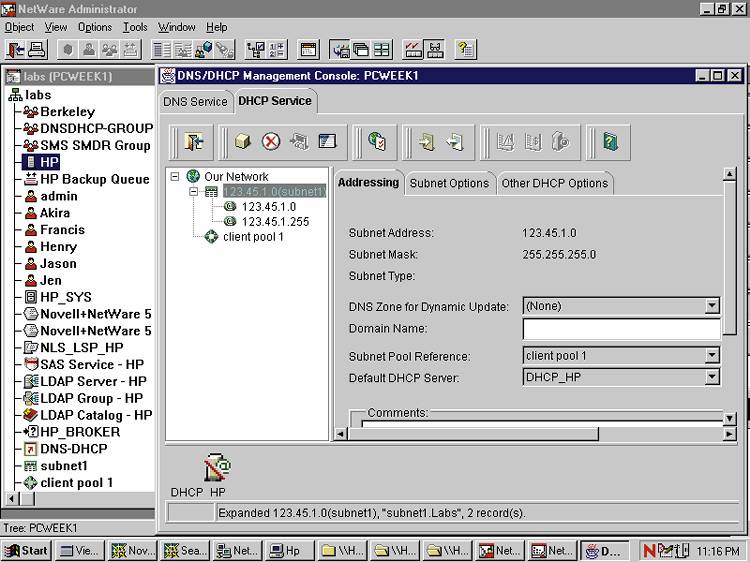Image resolution: width=750 pixels, height=562 pixels.
Task: Open the Object menu
Action: pyautogui.click(x=19, y=27)
